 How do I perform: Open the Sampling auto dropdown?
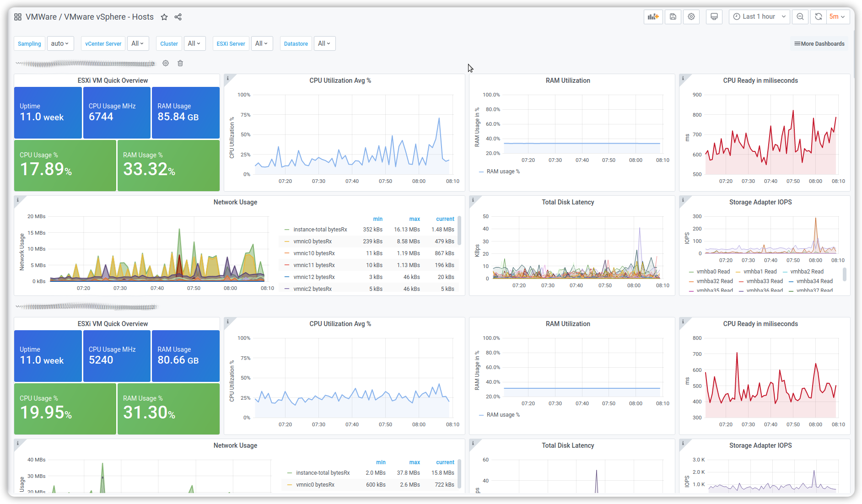(x=60, y=43)
